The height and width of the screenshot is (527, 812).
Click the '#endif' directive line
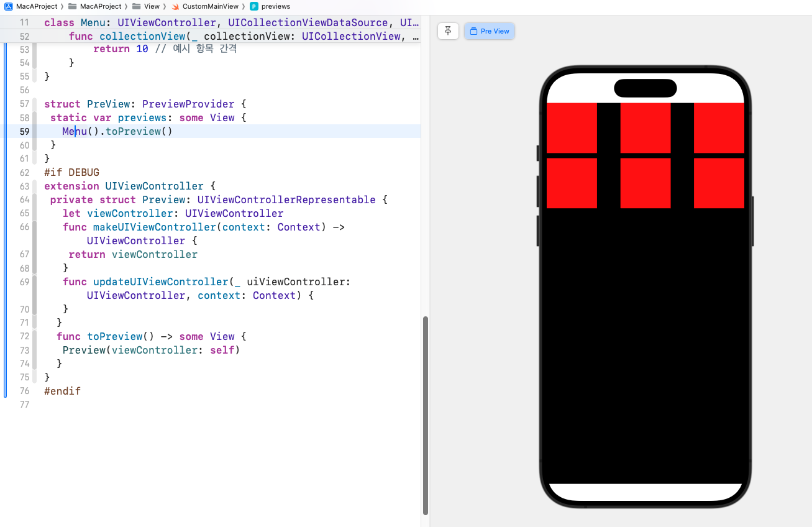pos(62,391)
